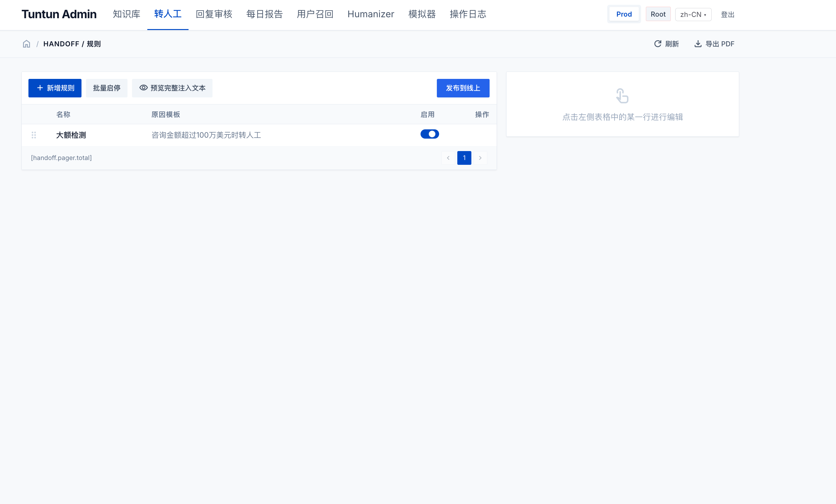Open the 回复审核 tab
The image size is (836, 504).
coord(214,14)
